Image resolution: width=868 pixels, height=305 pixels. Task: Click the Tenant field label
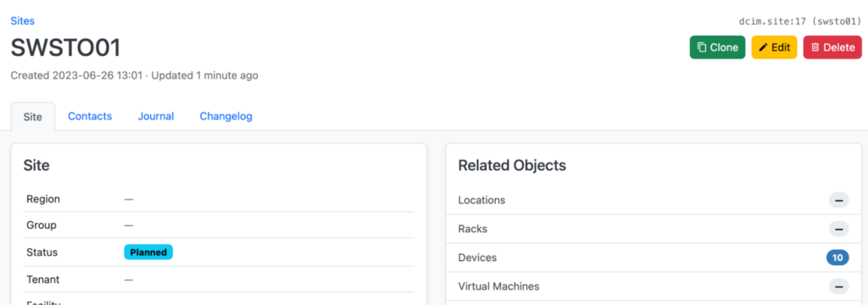click(x=43, y=280)
